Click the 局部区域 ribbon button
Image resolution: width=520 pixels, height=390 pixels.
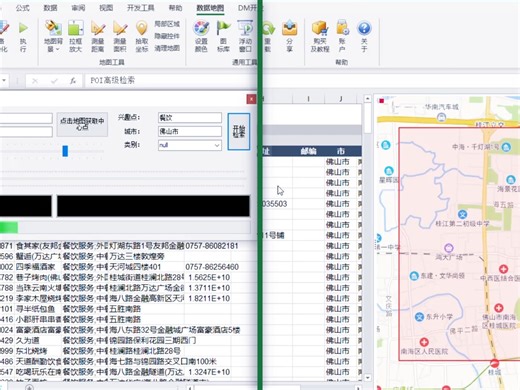point(167,24)
